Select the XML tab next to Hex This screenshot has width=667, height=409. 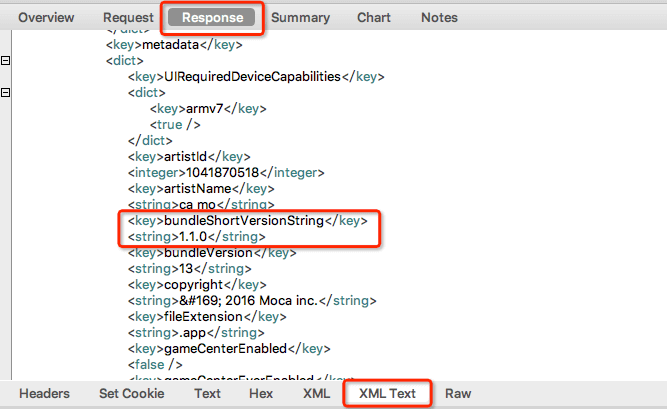pos(316,394)
